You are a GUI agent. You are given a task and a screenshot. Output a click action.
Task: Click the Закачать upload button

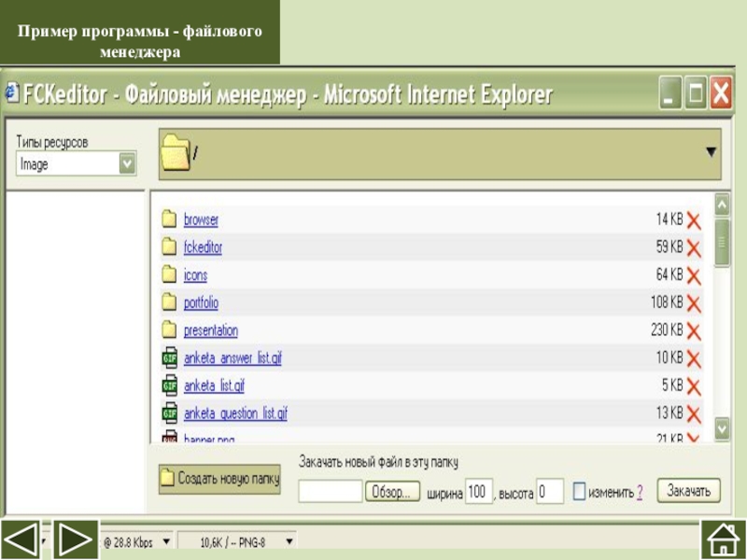(689, 491)
